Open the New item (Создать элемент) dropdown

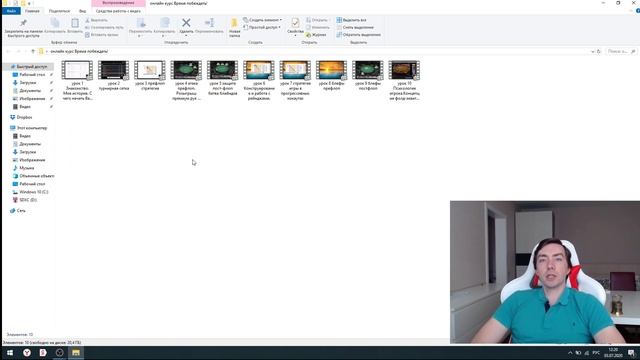262,20
